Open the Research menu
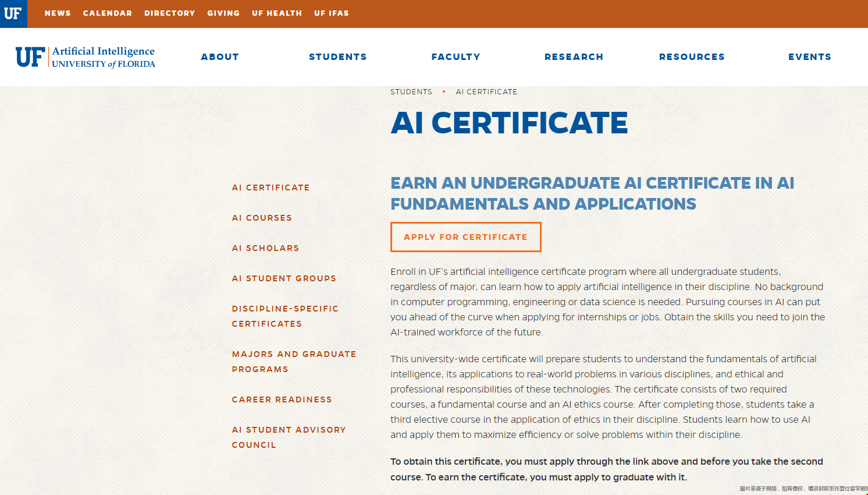 pyautogui.click(x=574, y=56)
